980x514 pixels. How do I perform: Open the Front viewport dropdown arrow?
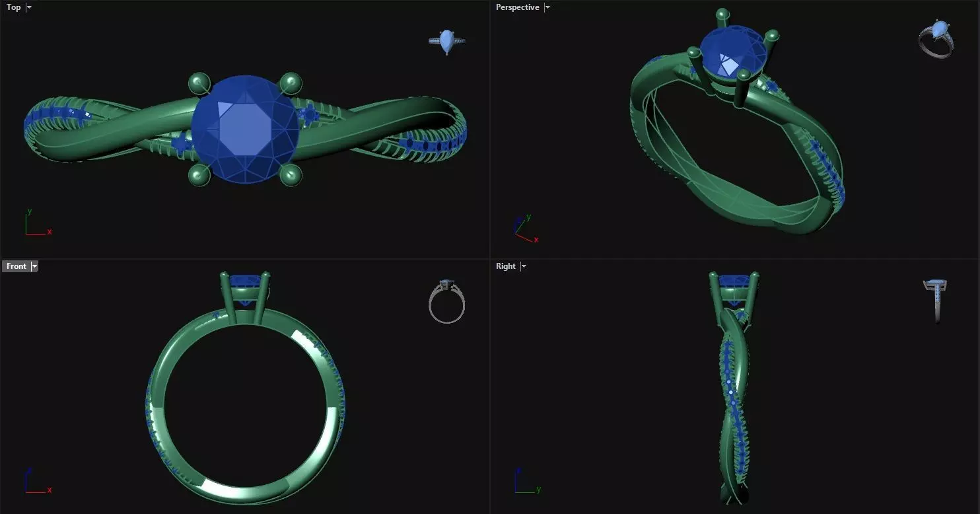pos(35,266)
